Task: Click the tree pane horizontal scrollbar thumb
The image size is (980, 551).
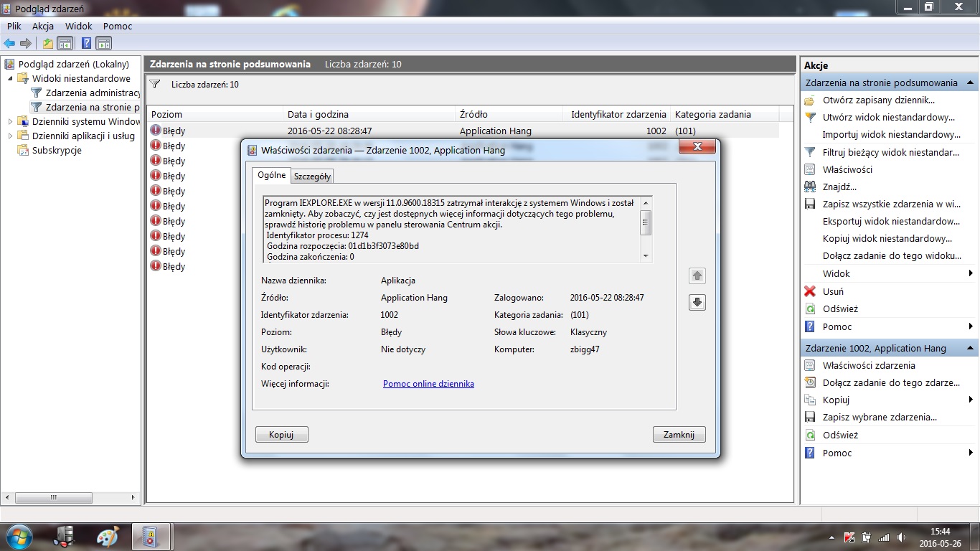Action: [52, 497]
